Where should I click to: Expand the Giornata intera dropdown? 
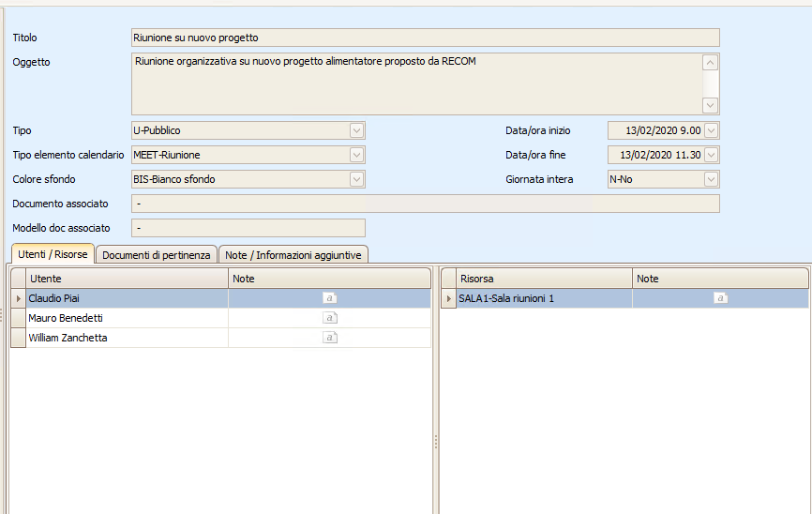click(711, 179)
